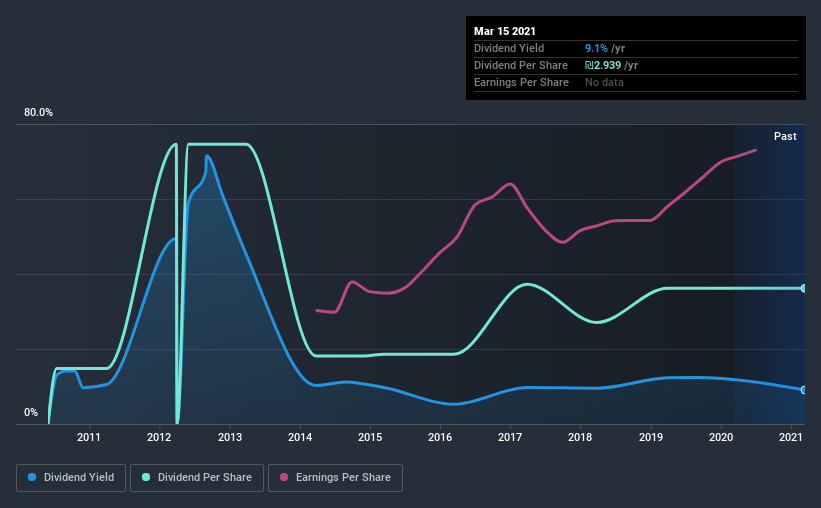The image size is (821, 508).
Task: Toggle the Earnings Per Share legend button
Action: pyautogui.click(x=335, y=478)
